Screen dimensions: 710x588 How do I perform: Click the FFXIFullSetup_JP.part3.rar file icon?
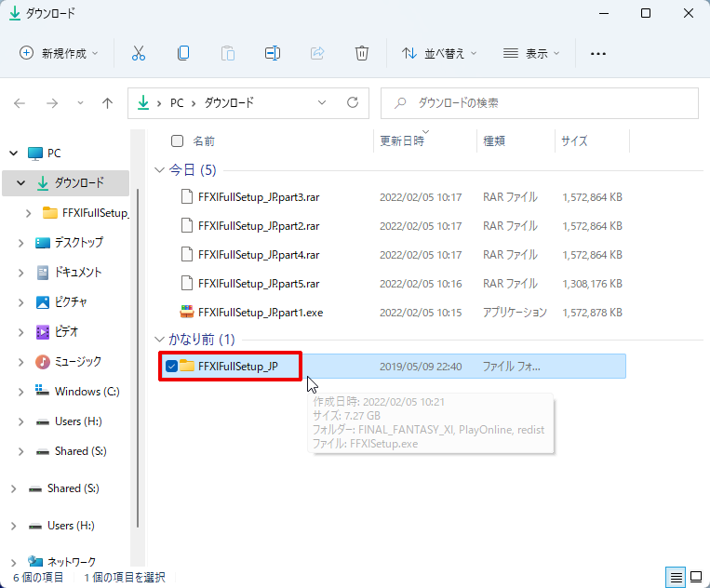coord(186,197)
